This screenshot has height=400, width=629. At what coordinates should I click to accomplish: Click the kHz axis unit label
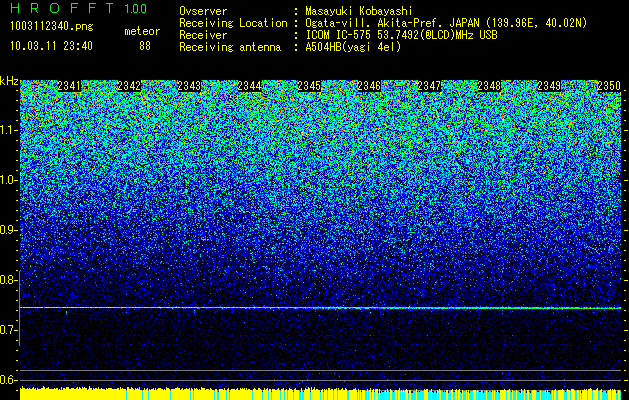(x=9, y=81)
